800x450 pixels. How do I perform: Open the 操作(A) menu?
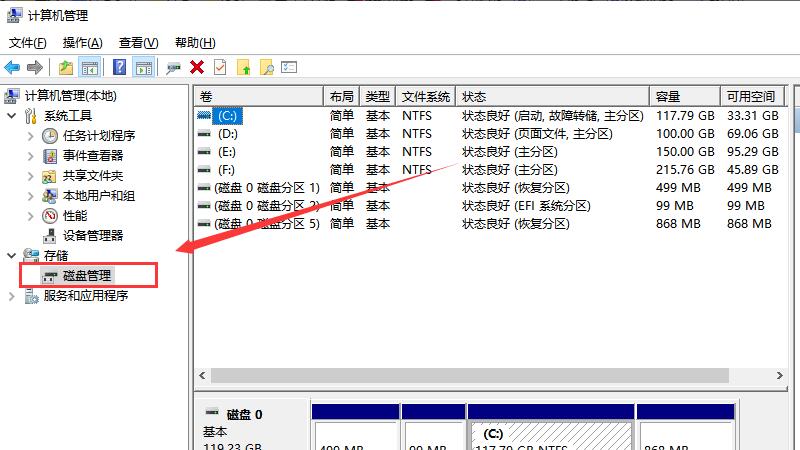pos(82,43)
